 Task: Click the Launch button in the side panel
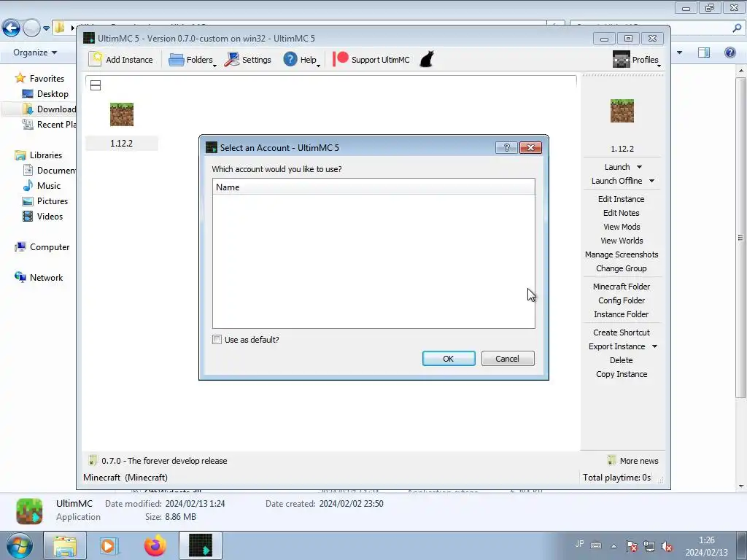click(x=617, y=167)
